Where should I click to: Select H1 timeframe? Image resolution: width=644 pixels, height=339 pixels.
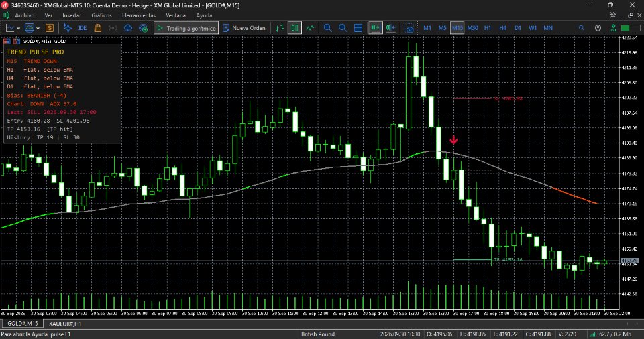pyautogui.click(x=488, y=28)
